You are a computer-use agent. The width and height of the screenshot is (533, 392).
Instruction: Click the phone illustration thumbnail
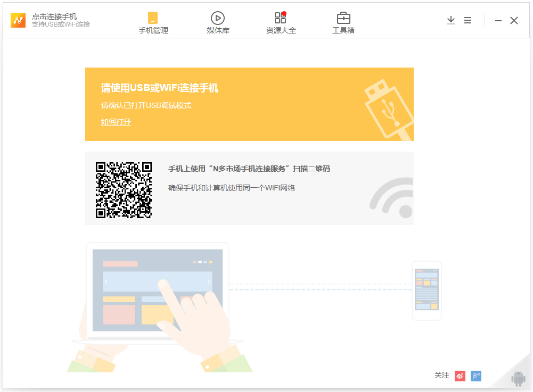click(x=427, y=290)
